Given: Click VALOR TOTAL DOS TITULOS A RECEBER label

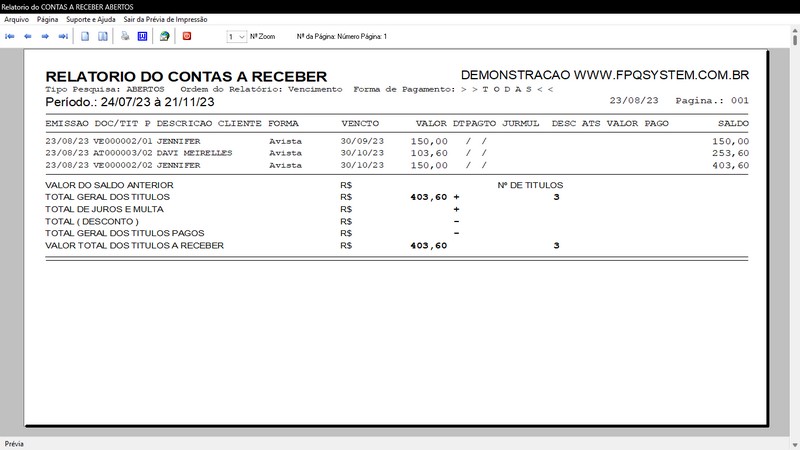Looking at the screenshot, I should 134,245.
